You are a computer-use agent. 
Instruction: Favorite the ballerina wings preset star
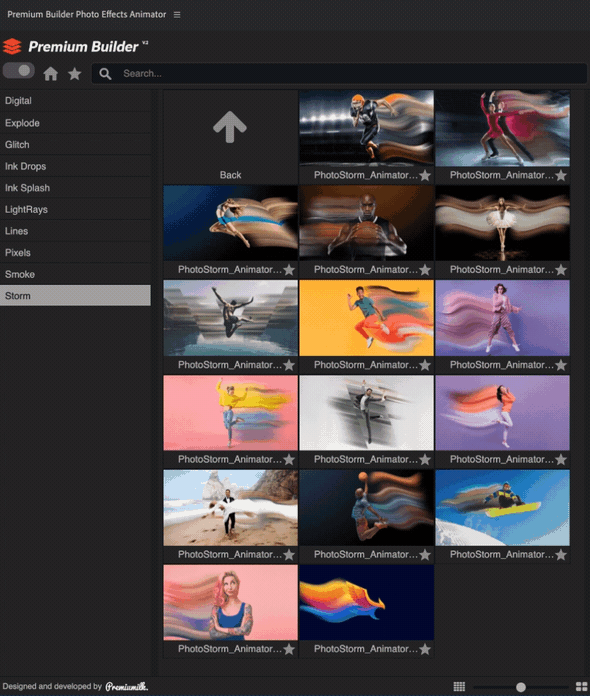[561, 269]
